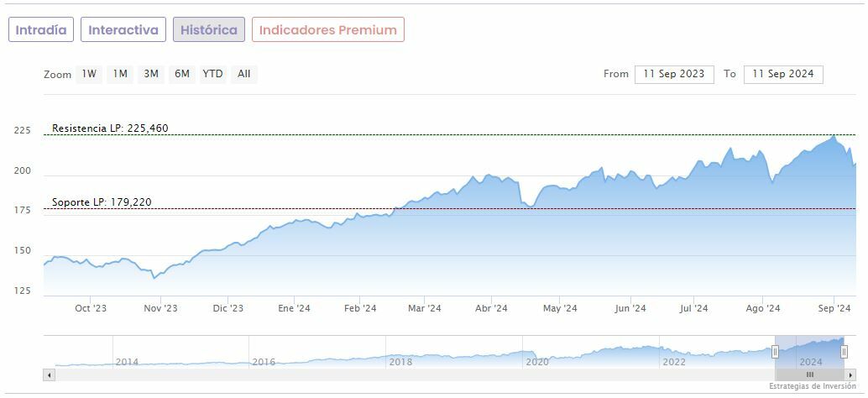The image size is (868, 398).
Task: Click the navigator scrollbar thumb
Action: click(x=809, y=374)
